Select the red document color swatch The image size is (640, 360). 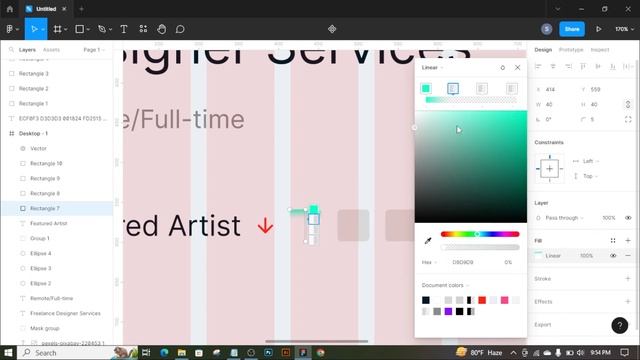[482, 300]
